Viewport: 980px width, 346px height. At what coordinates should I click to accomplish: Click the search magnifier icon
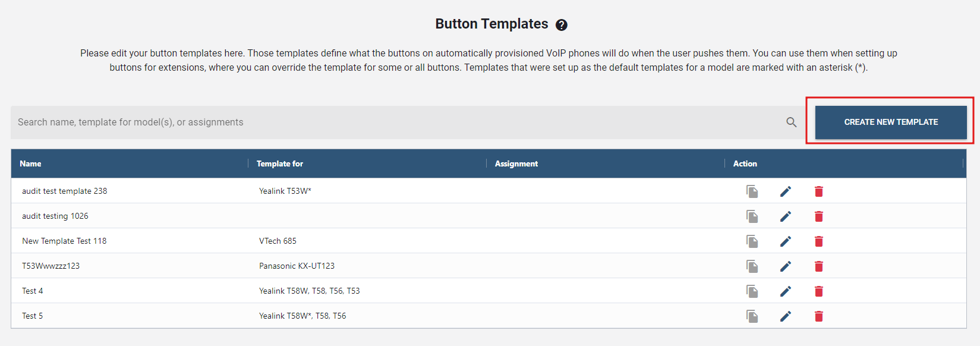791,122
